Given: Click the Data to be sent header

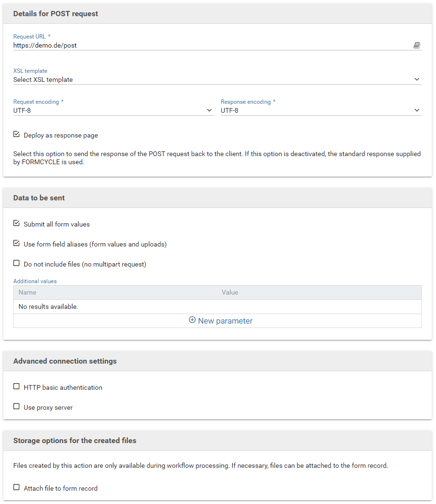Looking at the screenshot, I should point(39,198).
